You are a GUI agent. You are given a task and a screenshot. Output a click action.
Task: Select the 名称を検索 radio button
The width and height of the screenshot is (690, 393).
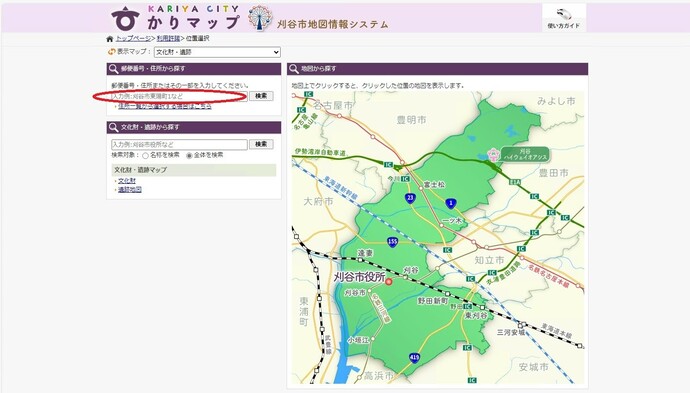click(x=145, y=155)
